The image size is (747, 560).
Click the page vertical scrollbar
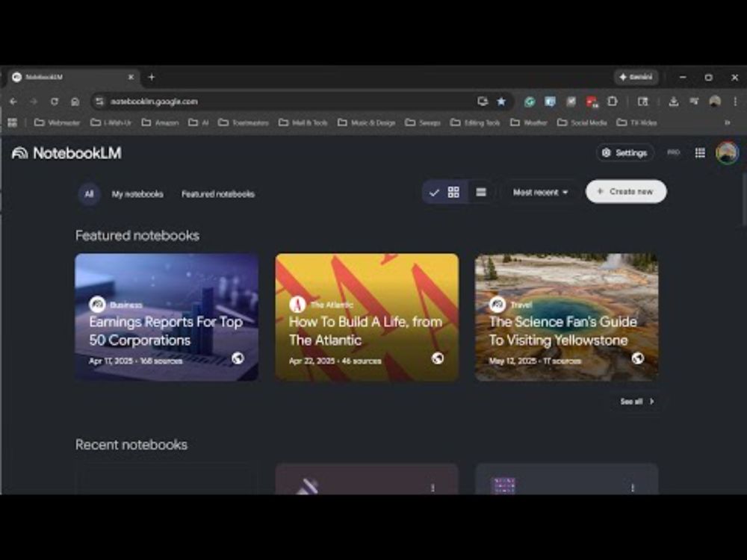point(744,200)
